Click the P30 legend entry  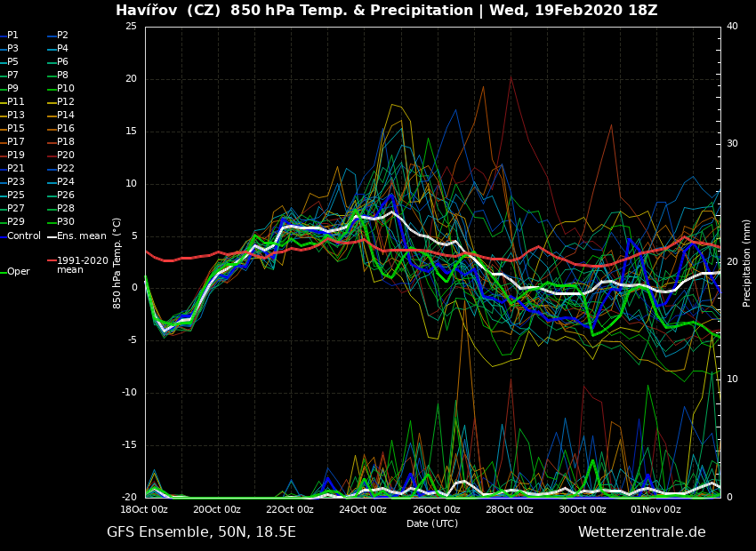(x=66, y=222)
